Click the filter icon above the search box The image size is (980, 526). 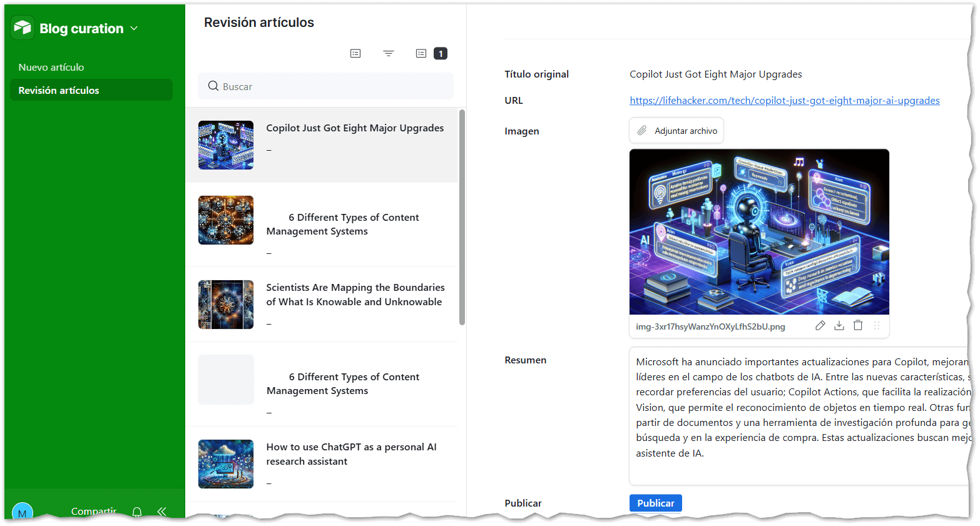point(389,54)
